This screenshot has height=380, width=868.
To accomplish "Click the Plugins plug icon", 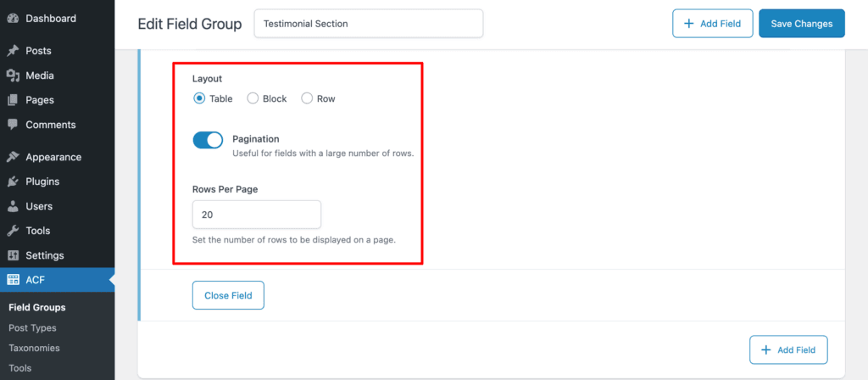I will click(x=13, y=182).
